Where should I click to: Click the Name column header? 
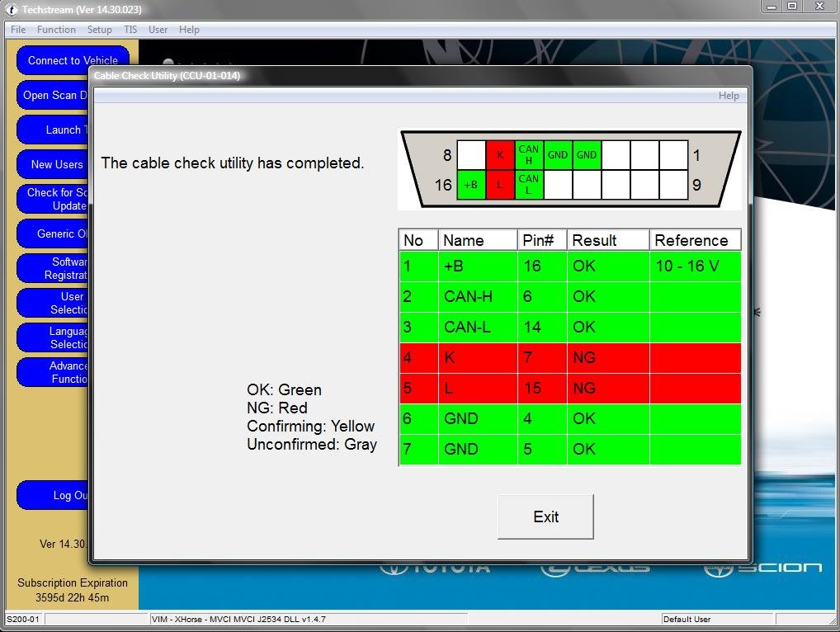478,240
